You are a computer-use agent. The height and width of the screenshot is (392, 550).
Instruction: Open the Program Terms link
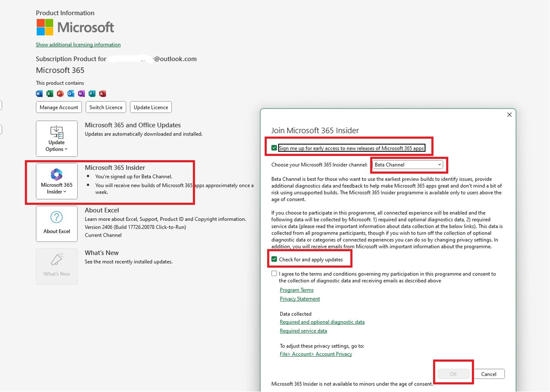(x=297, y=290)
